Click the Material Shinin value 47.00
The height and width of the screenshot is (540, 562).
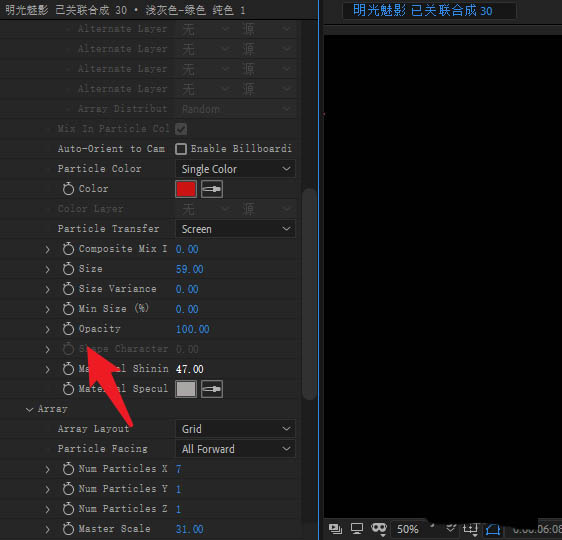pos(190,369)
